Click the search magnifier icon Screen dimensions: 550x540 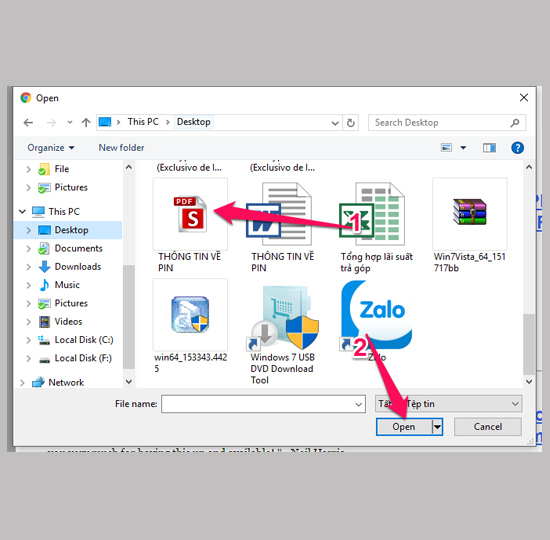515,123
